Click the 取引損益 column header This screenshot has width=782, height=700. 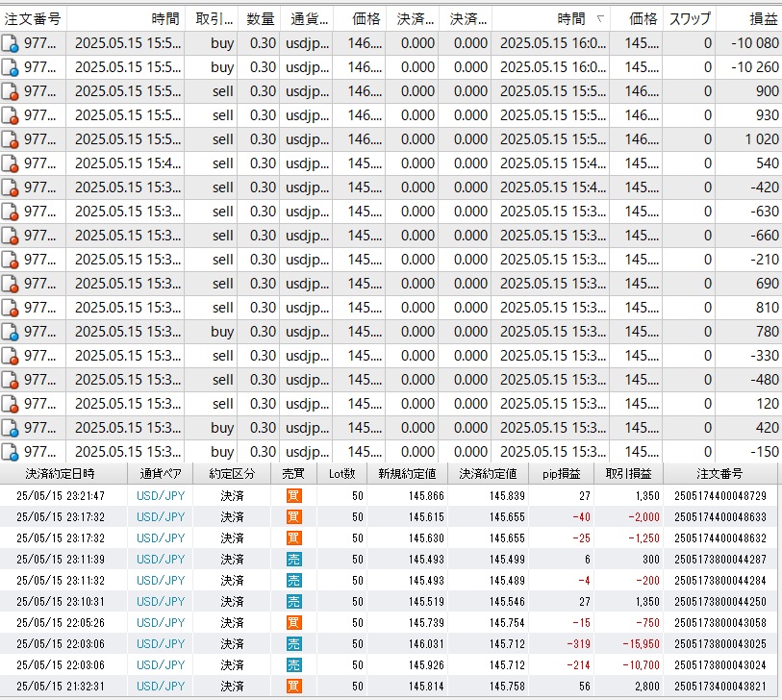click(628, 473)
